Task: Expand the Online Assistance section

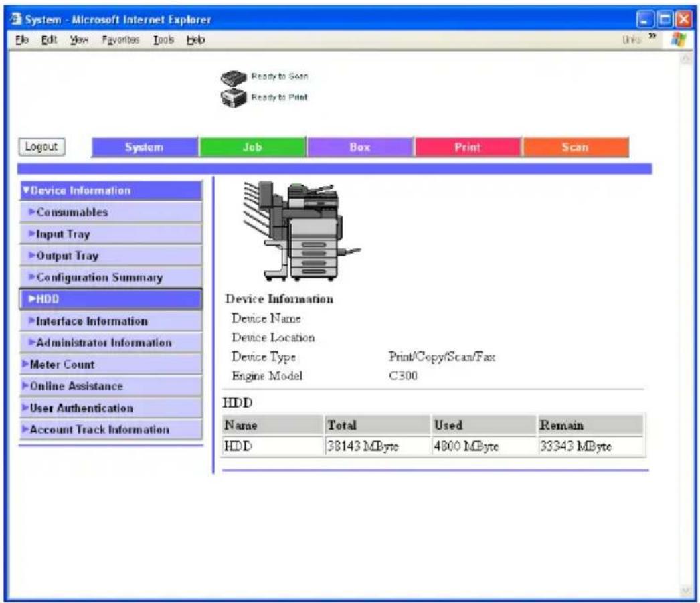Action: click(110, 386)
